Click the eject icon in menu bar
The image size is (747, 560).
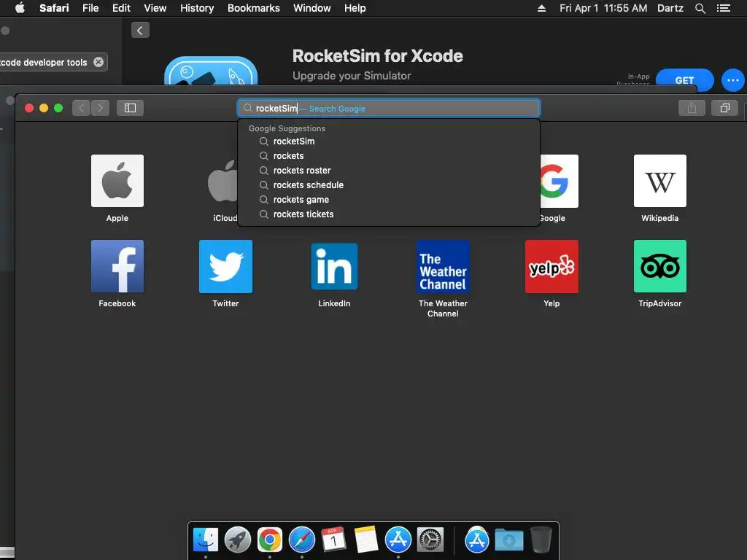(x=541, y=8)
